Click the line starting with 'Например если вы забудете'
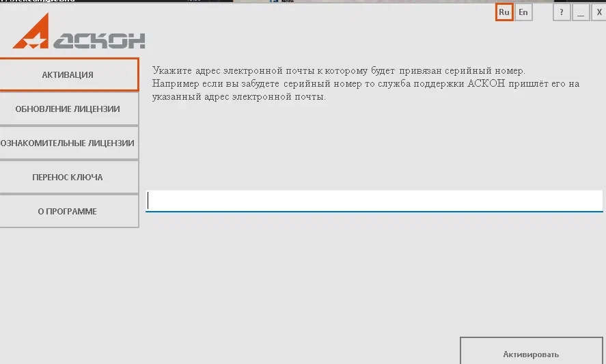The width and height of the screenshot is (606, 364). point(366,84)
